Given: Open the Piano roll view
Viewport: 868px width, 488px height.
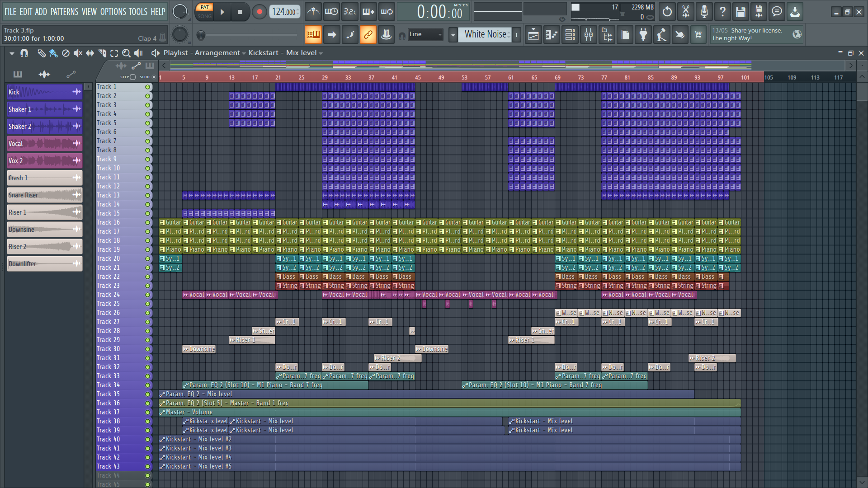Looking at the screenshot, I should pyautogui.click(x=552, y=35).
